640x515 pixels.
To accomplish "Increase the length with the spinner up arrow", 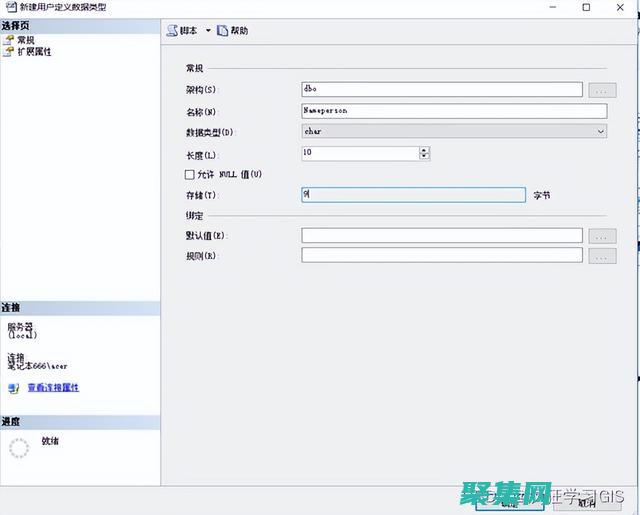I will (x=424, y=150).
